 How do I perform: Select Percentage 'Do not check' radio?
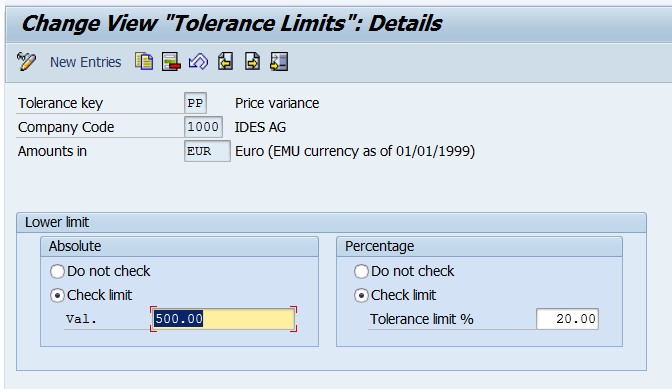(361, 271)
